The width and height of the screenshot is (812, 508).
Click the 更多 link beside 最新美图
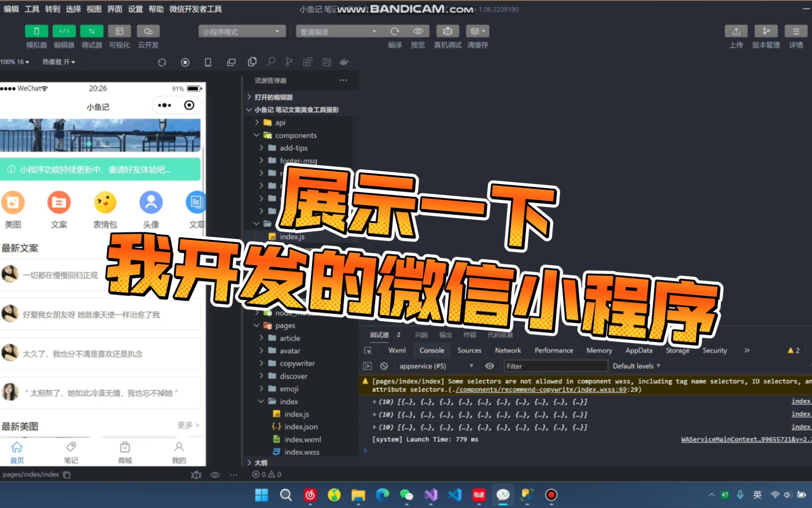[186, 425]
